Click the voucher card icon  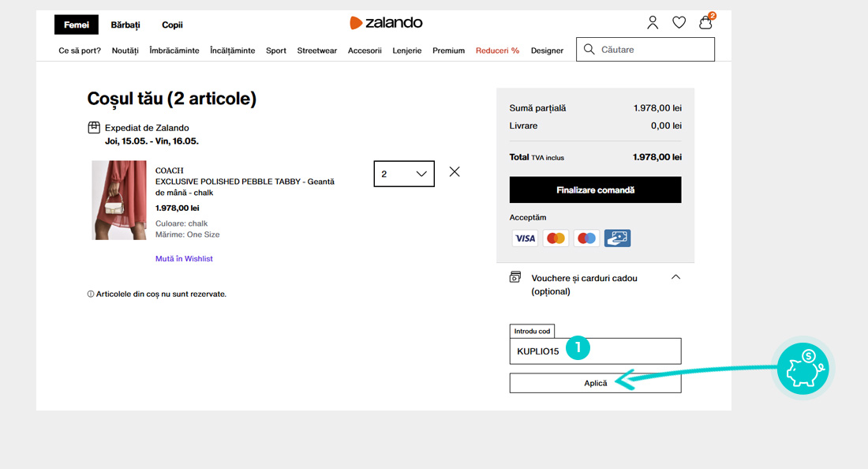click(514, 277)
